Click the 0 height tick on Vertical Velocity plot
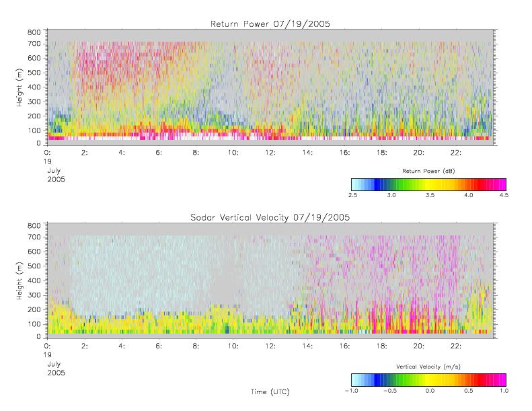 click(x=39, y=337)
